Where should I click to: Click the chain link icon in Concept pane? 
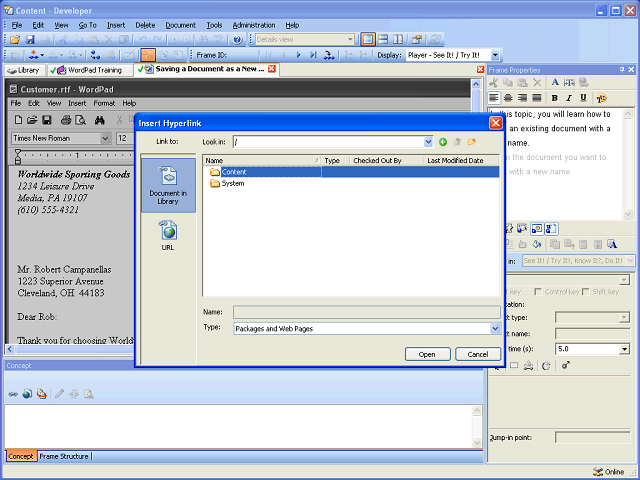click(13, 394)
